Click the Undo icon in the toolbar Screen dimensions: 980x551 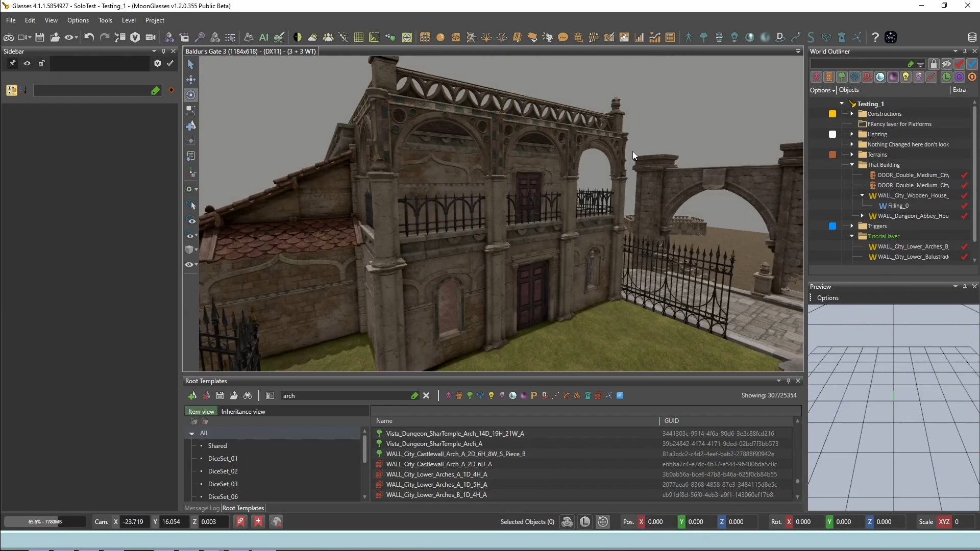click(x=89, y=37)
